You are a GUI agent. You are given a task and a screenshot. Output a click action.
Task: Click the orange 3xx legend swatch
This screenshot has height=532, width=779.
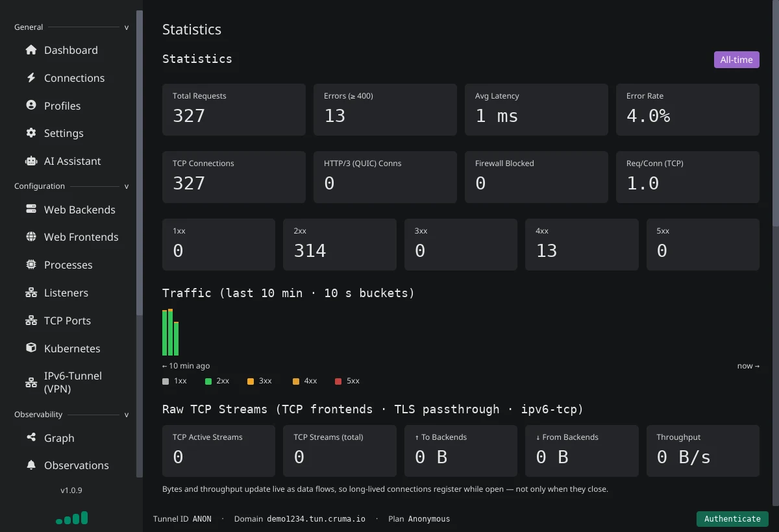tap(251, 381)
